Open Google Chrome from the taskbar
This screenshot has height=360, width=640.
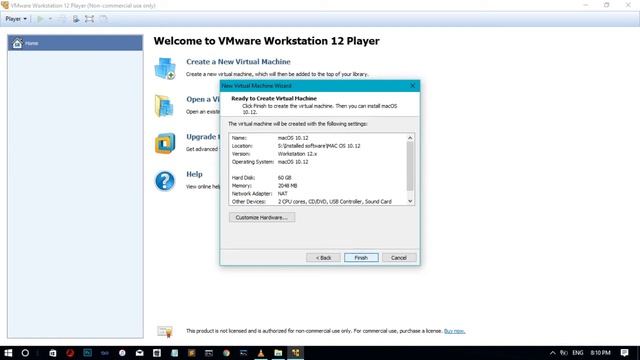tap(226, 353)
